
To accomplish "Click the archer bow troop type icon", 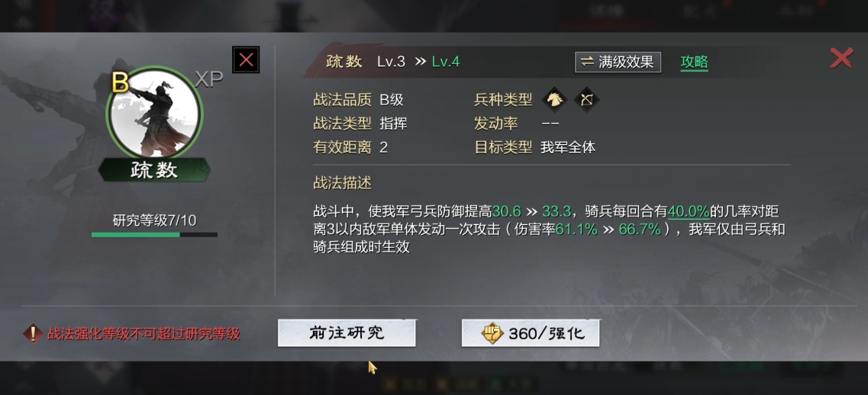I will point(586,100).
